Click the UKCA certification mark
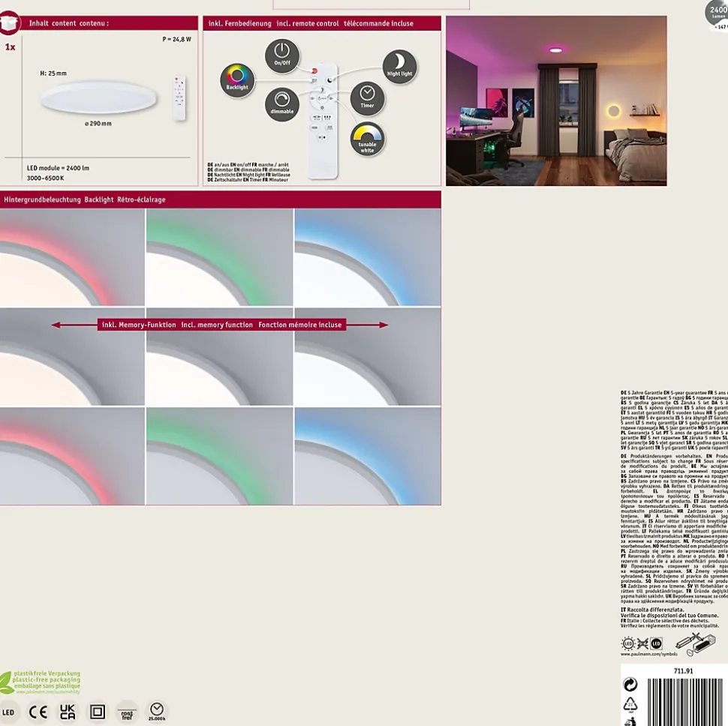 pos(68,711)
